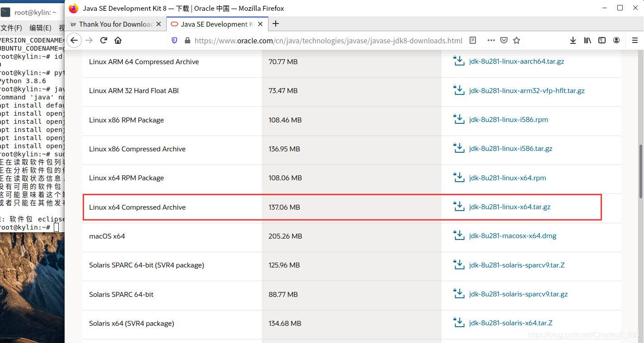Image resolution: width=644 pixels, height=343 pixels.
Task: Open the 编辑(E) menu in terminal window
Action: (40, 28)
